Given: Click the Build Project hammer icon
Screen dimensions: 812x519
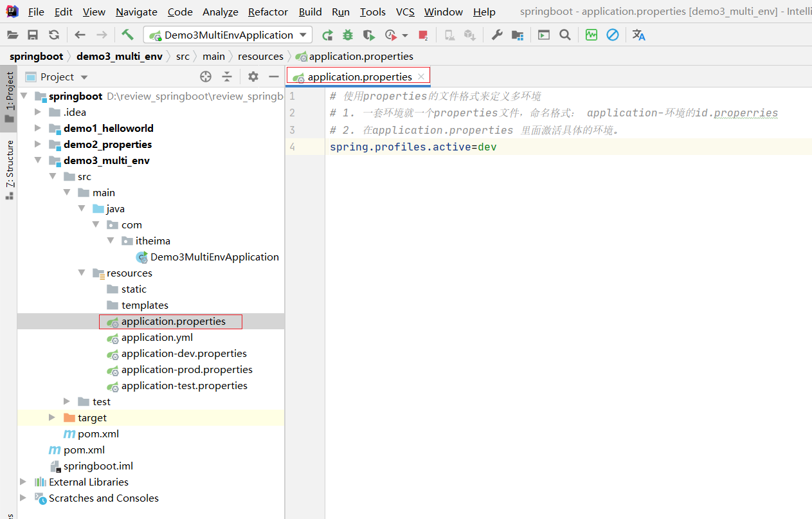Looking at the screenshot, I should click(127, 35).
